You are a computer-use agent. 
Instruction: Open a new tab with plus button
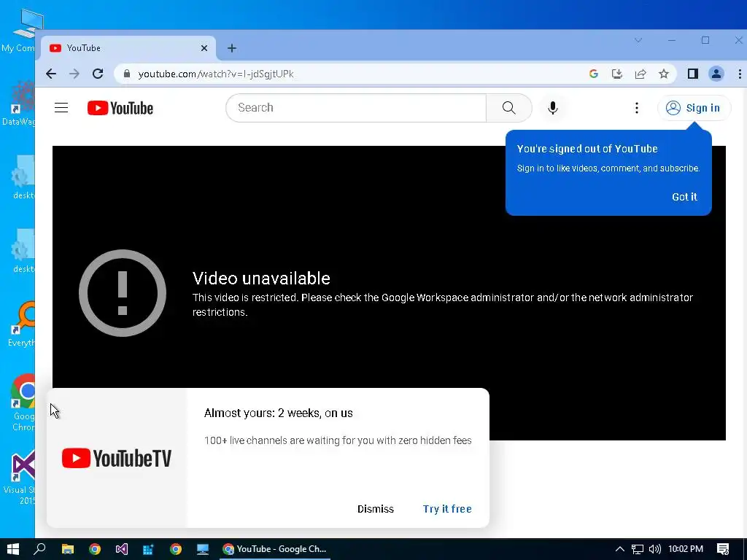tap(231, 48)
